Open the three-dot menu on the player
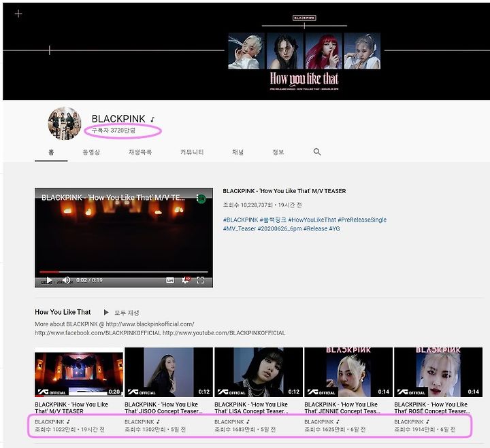 (x=197, y=198)
